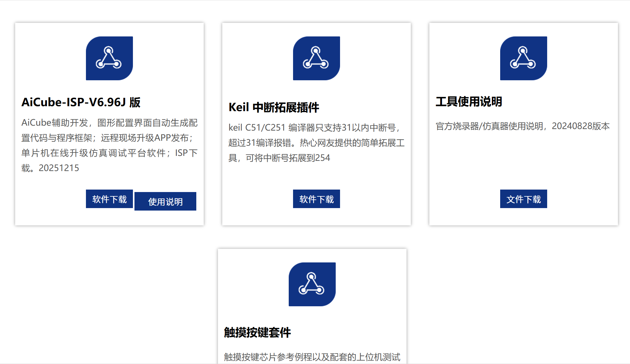Open the 触摸按键套件 title link

258,333
